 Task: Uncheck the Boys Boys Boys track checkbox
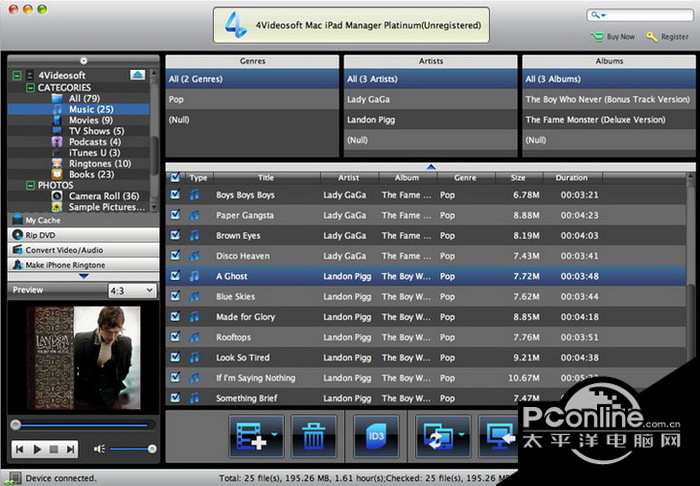(x=176, y=195)
